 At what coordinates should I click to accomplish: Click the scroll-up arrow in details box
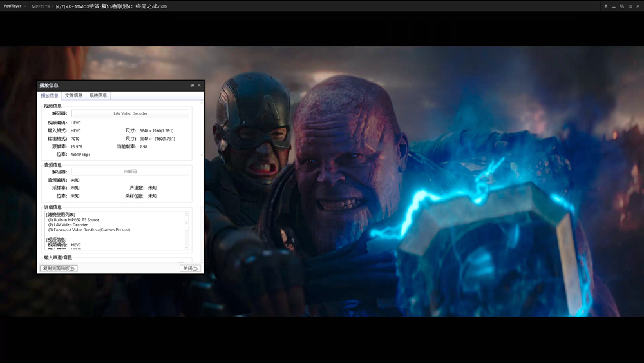pyautogui.click(x=187, y=213)
